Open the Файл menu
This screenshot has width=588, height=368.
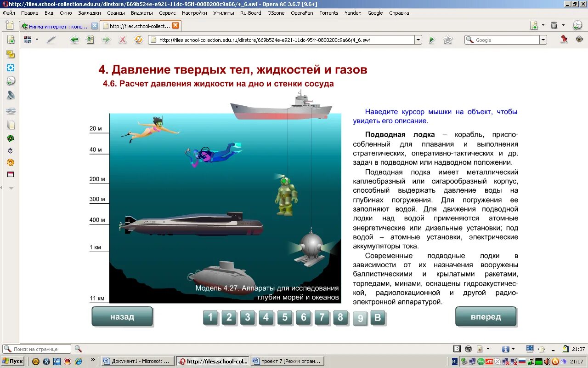[x=9, y=13]
